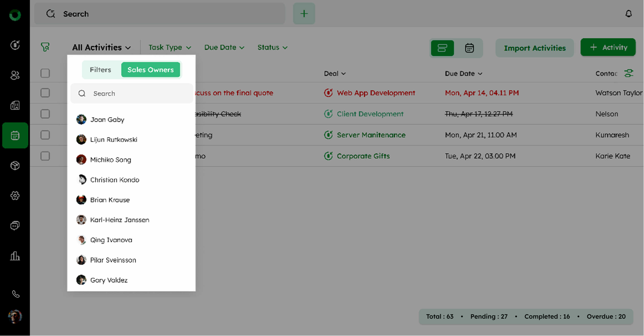Tick checkbox for Corporate Gifts row
This screenshot has width=644, height=336.
click(x=45, y=156)
